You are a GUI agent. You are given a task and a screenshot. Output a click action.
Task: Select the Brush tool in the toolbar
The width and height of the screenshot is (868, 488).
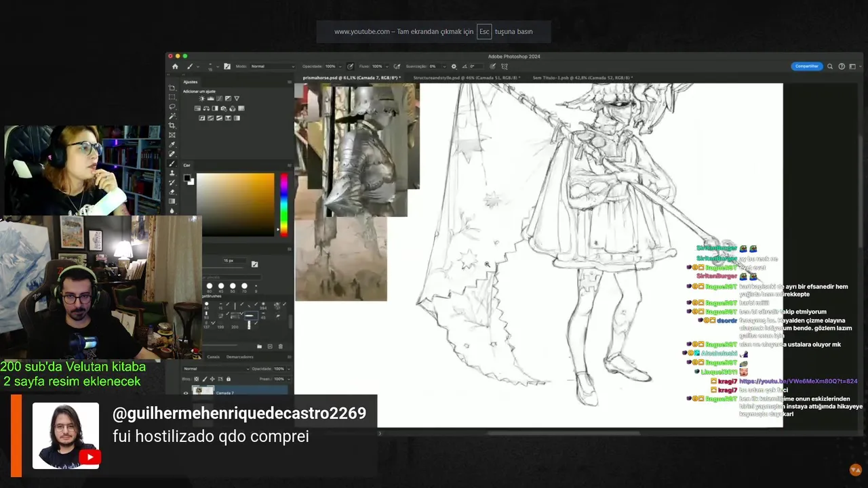pos(172,163)
